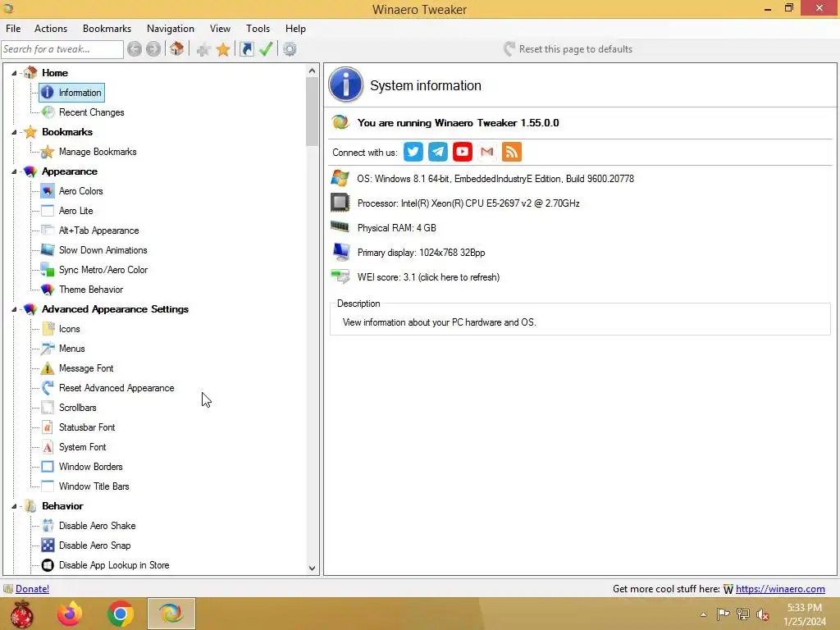Image resolution: width=840 pixels, height=630 pixels.
Task: Select Window Title Bars tree item
Action: tap(94, 486)
